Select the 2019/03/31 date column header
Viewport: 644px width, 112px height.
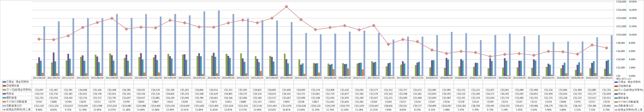[x=490, y=78]
